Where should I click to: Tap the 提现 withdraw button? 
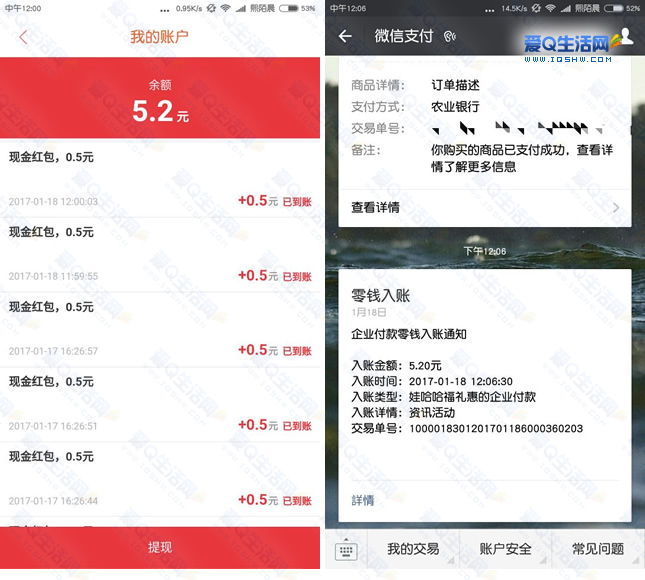(160, 548)
